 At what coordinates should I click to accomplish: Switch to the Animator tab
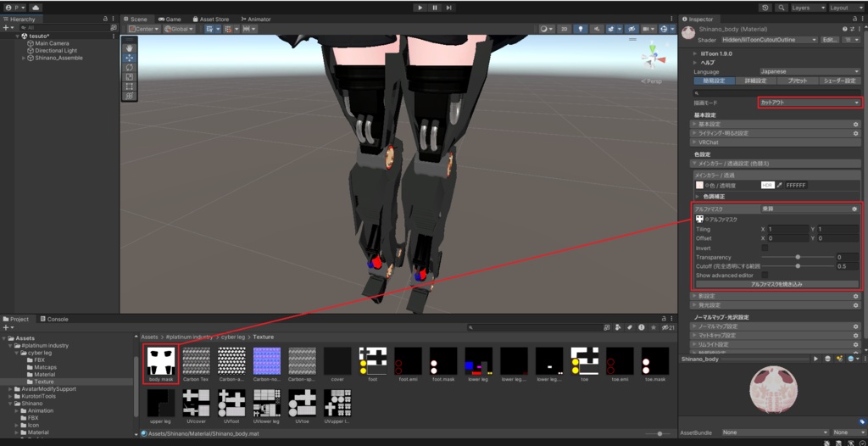point(256,19)
